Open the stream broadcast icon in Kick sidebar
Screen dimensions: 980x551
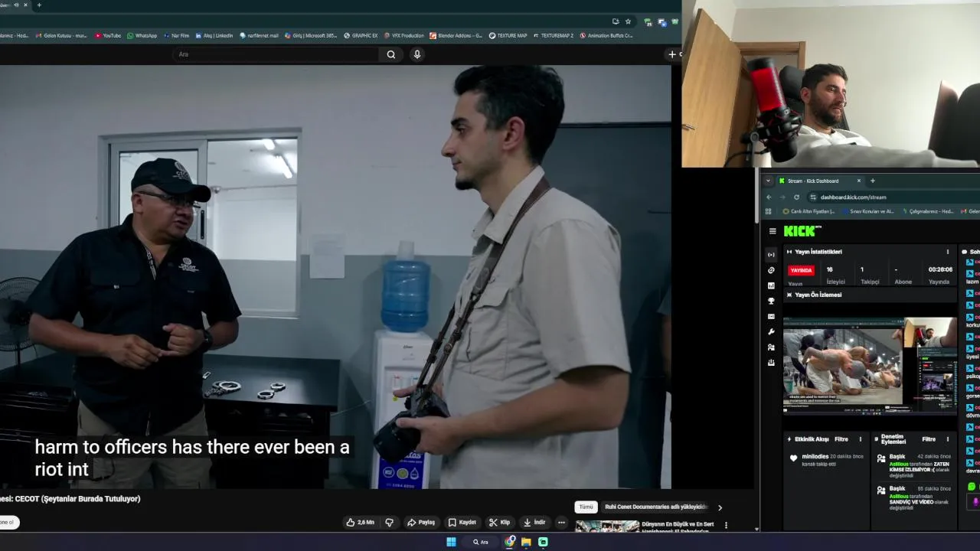point(771,254)
